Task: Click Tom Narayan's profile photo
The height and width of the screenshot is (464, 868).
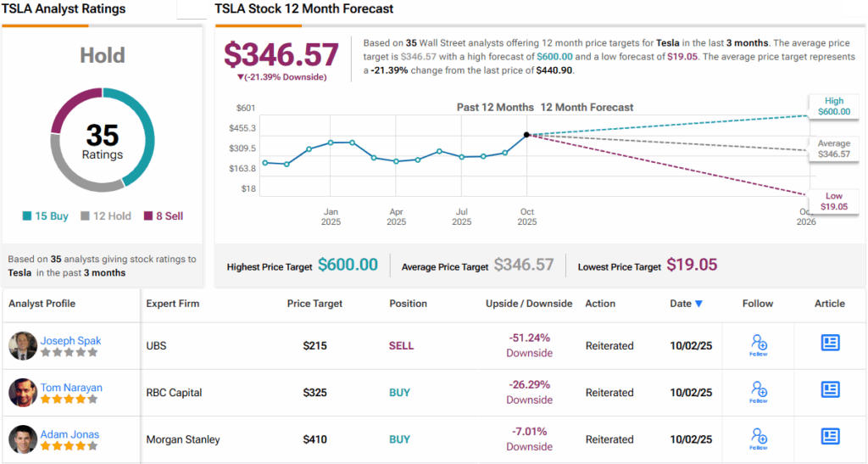Action: (23, 392)
